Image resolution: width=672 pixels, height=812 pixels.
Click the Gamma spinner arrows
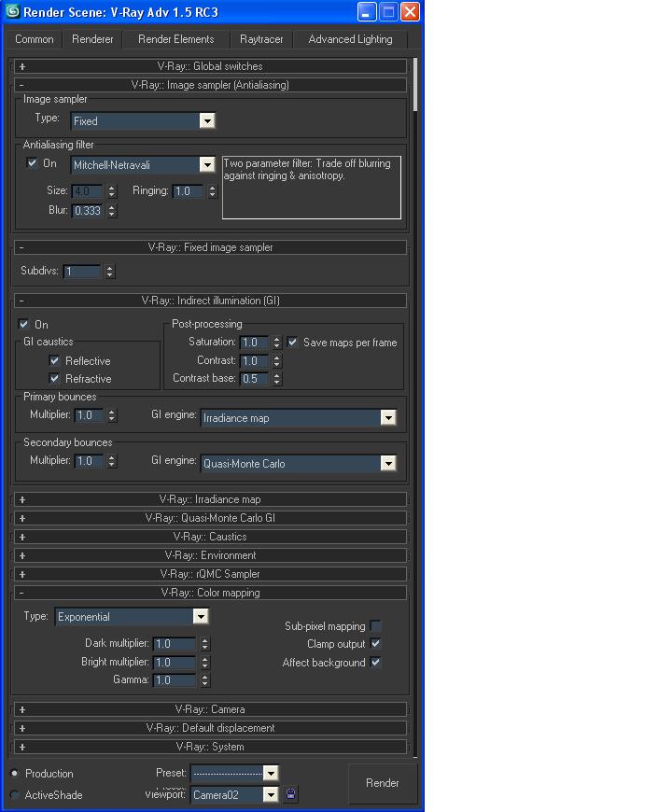coord(205,680)
